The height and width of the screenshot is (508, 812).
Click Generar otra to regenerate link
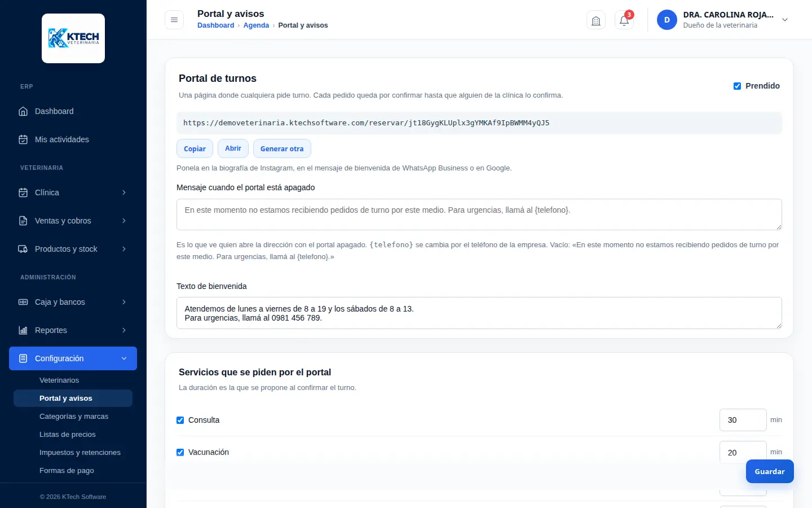pyautogui.click(x=282, y=148)
